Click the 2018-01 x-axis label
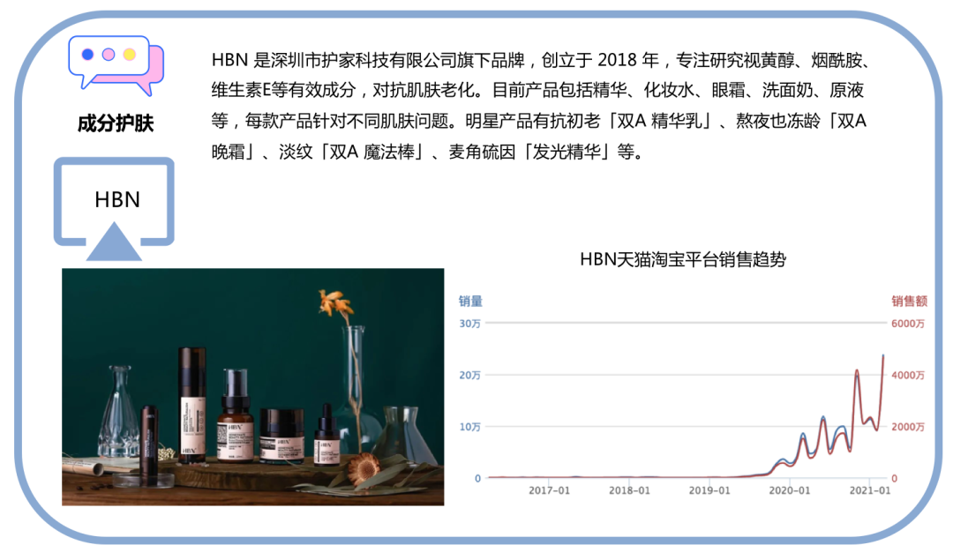The image size is (953, 560). [x=630, y=490]
